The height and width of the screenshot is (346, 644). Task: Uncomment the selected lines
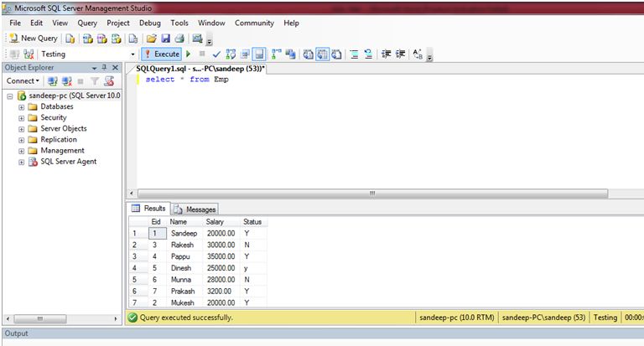(368, 54)
